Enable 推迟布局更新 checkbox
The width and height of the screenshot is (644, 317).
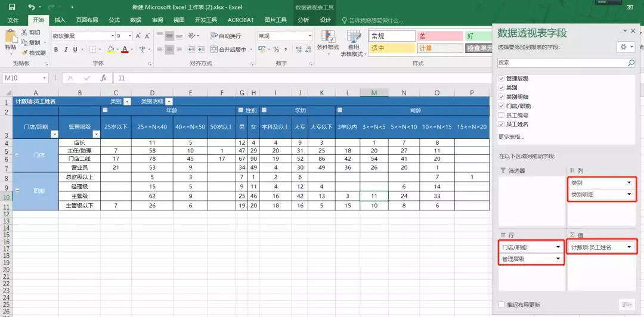click(x=501, y=304)
